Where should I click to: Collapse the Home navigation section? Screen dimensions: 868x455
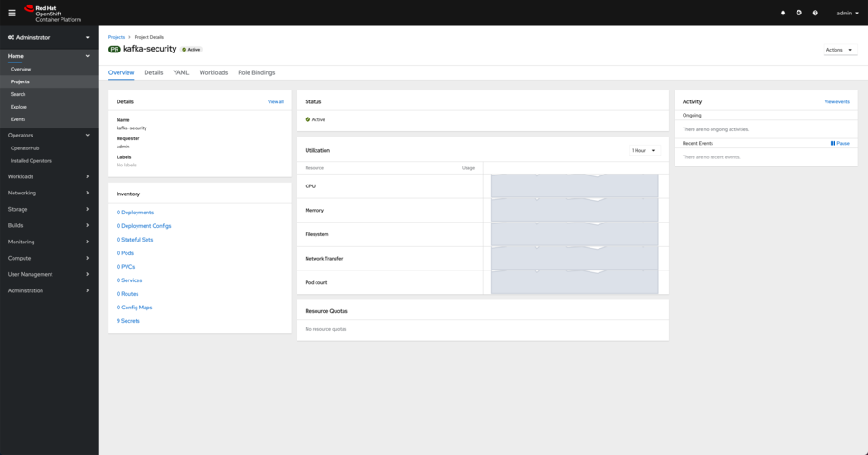point(49,56)
